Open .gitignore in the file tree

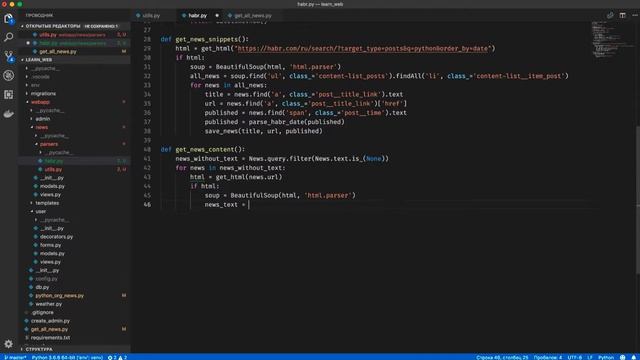[42, 312]
